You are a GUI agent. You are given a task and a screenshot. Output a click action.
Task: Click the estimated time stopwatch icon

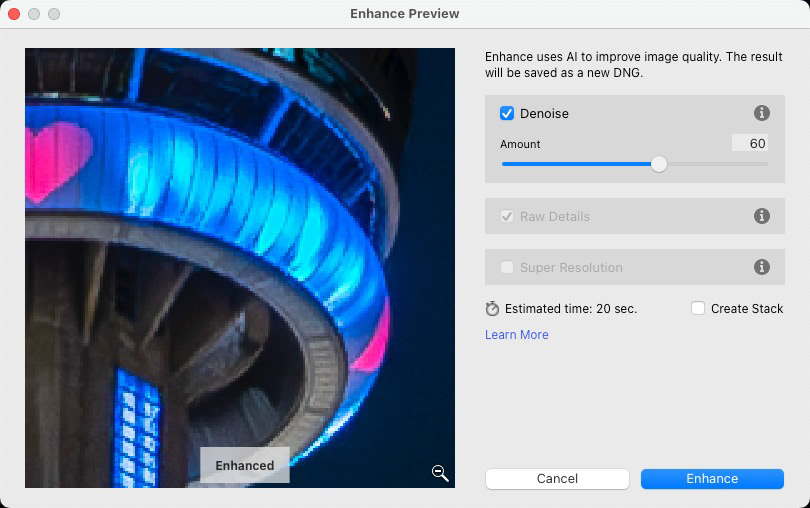click(492, 309)
